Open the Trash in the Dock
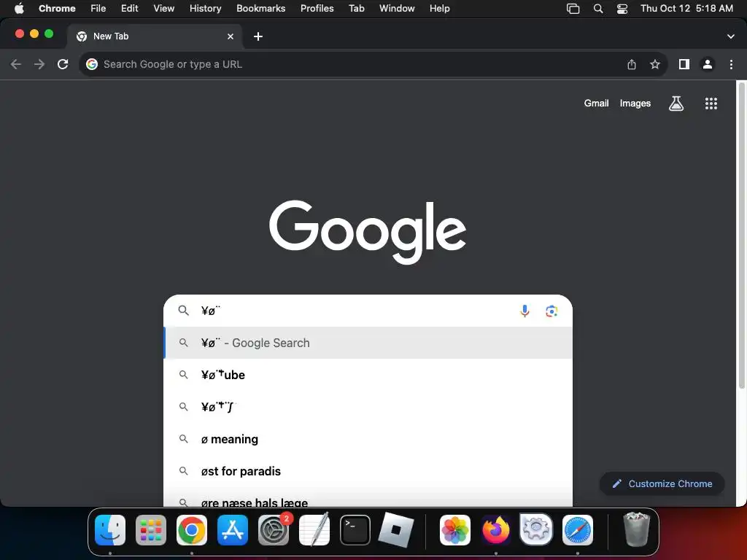Viewport: 747px width, 560px height. [636, 530]
